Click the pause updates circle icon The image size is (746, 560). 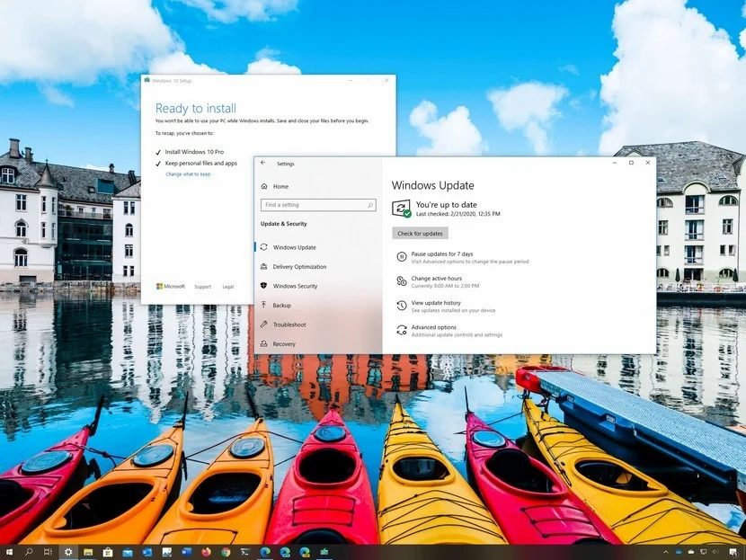point(402,257)
